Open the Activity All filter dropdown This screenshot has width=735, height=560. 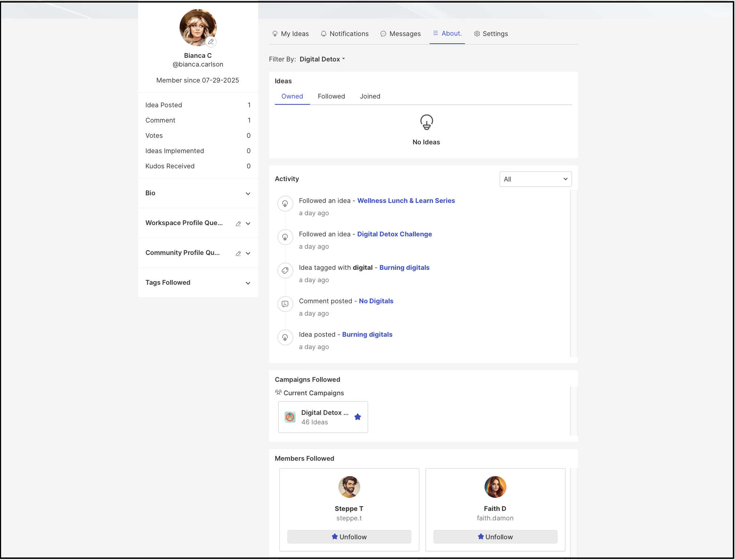click(535, 179)
